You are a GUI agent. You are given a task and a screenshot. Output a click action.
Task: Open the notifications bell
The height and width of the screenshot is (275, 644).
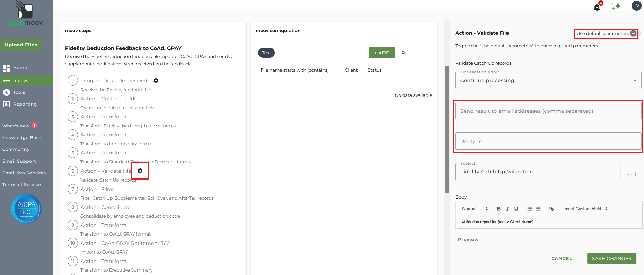click(597, 7)
